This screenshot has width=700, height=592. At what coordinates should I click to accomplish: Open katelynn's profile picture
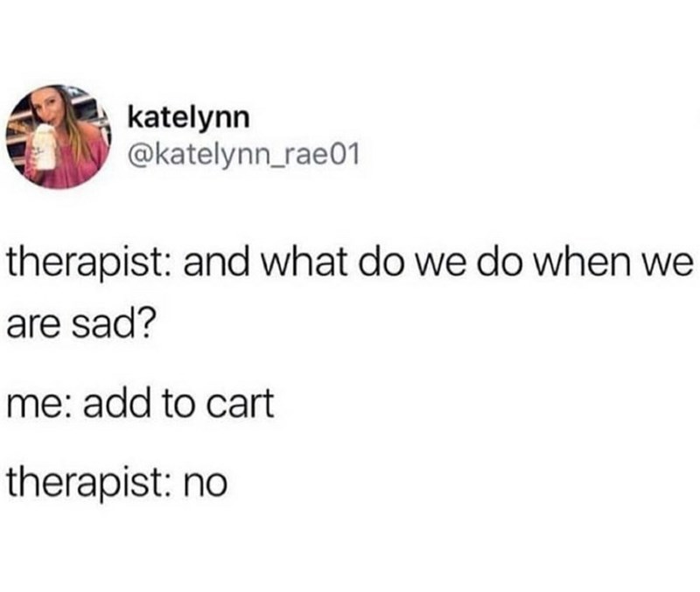click(58, 136)
